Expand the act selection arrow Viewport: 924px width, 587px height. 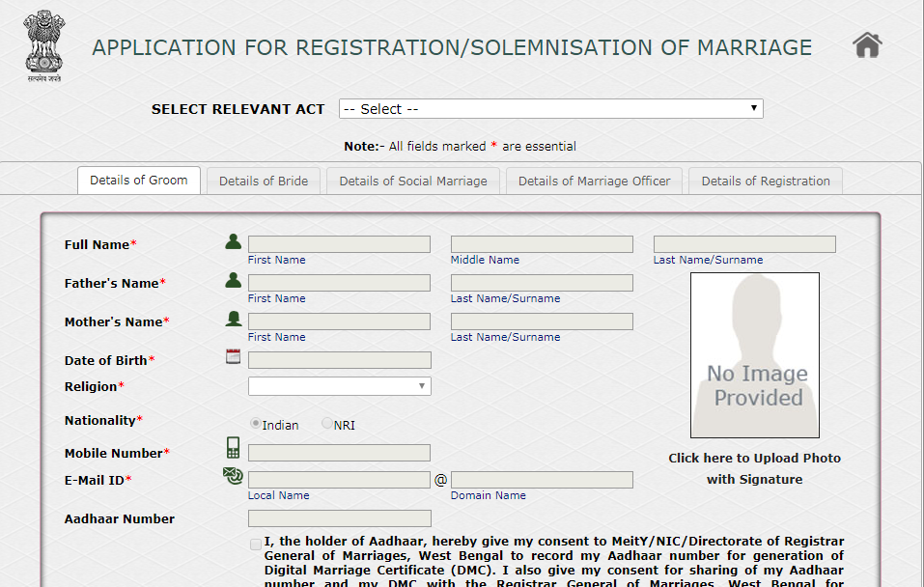tap(752, 108)
